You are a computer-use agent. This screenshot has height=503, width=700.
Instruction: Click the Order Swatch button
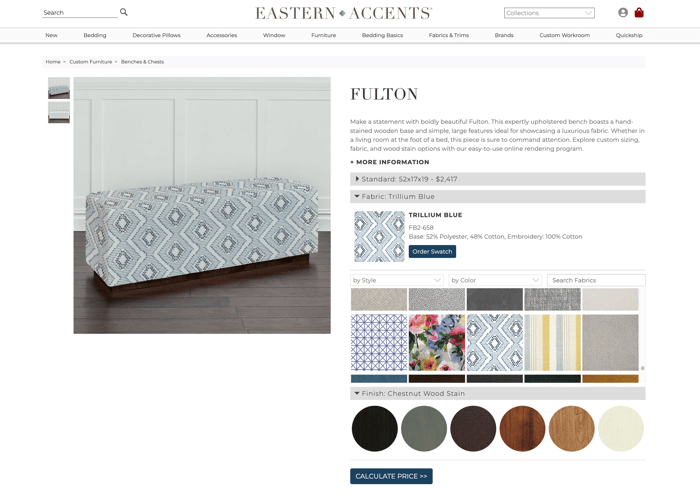pos(432,252)
